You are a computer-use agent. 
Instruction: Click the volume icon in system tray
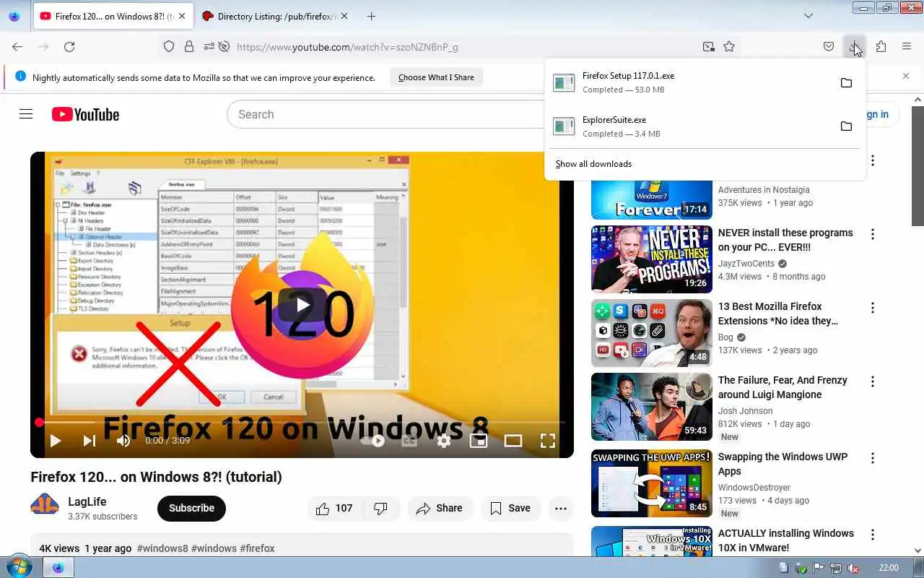point(853,568)
